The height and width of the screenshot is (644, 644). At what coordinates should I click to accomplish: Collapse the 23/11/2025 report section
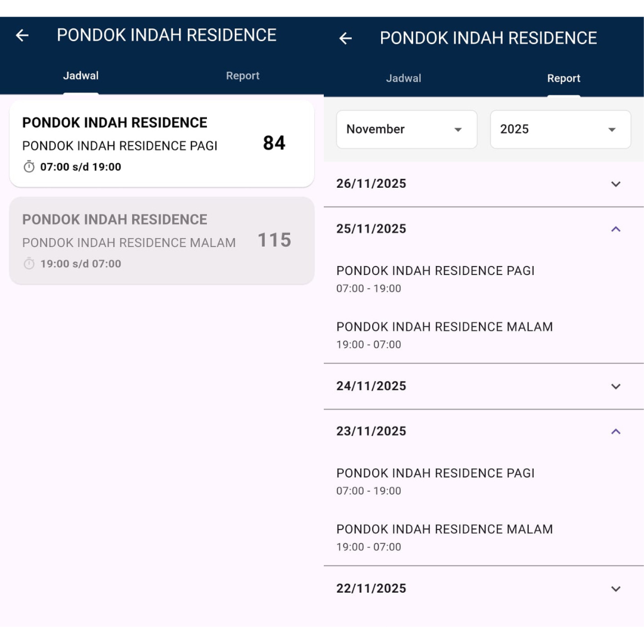pos(616,431)
